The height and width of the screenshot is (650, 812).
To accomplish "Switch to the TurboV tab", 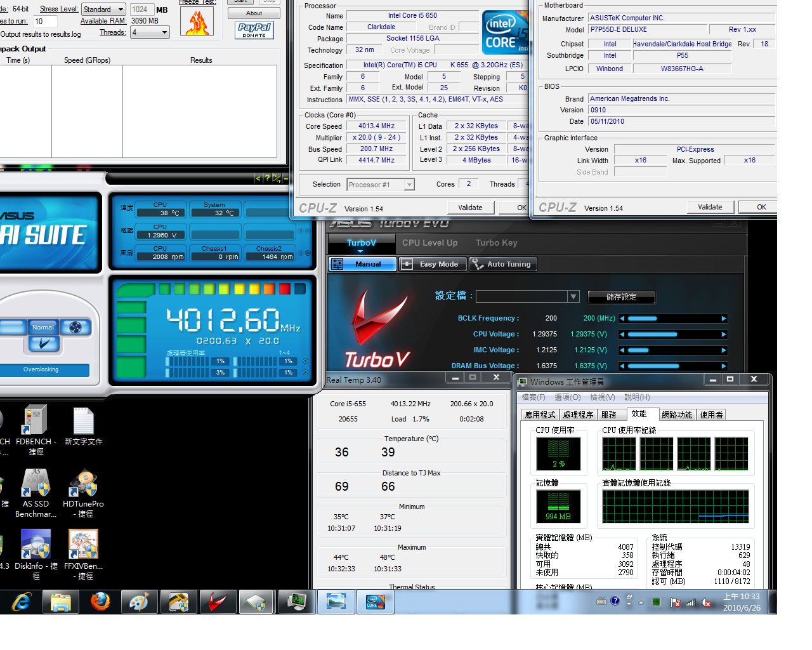I will point(362,243).
